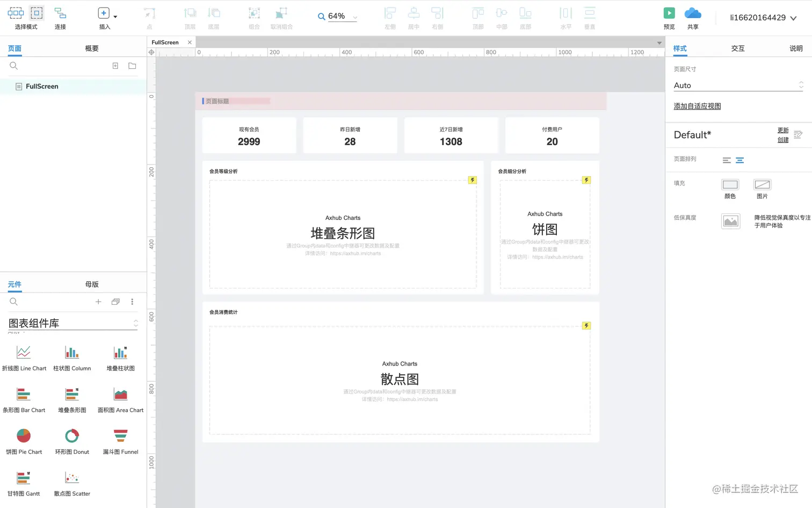Click the Add Page icon
This screenshot has width=812, height=508.
point(115,66)
